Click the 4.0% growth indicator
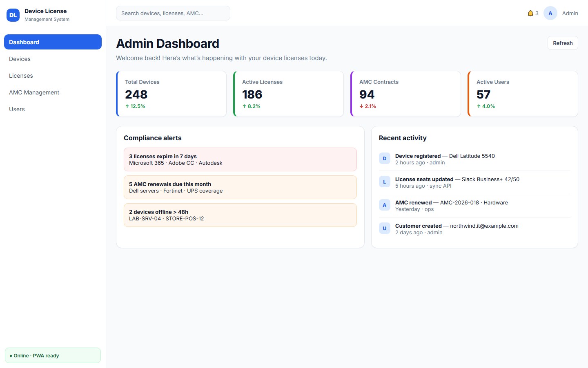 486,106
